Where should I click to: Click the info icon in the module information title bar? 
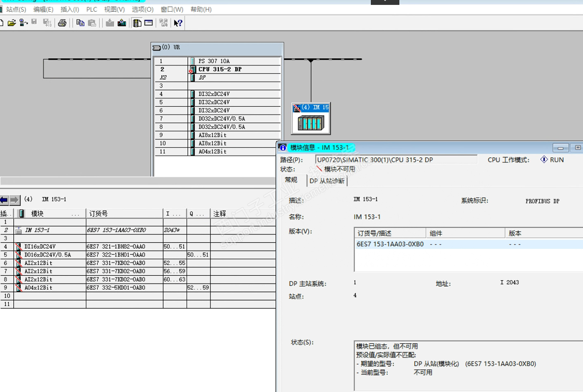283,147
